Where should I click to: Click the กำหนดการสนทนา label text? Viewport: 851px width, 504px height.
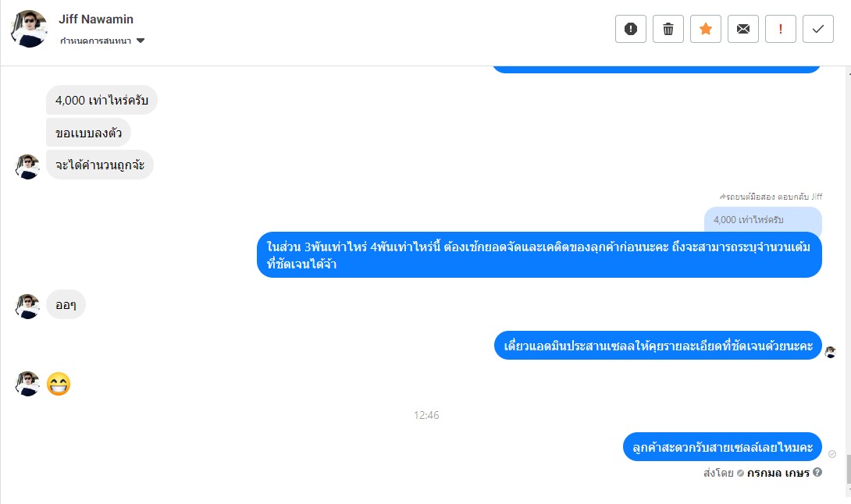tap(95, 41)
